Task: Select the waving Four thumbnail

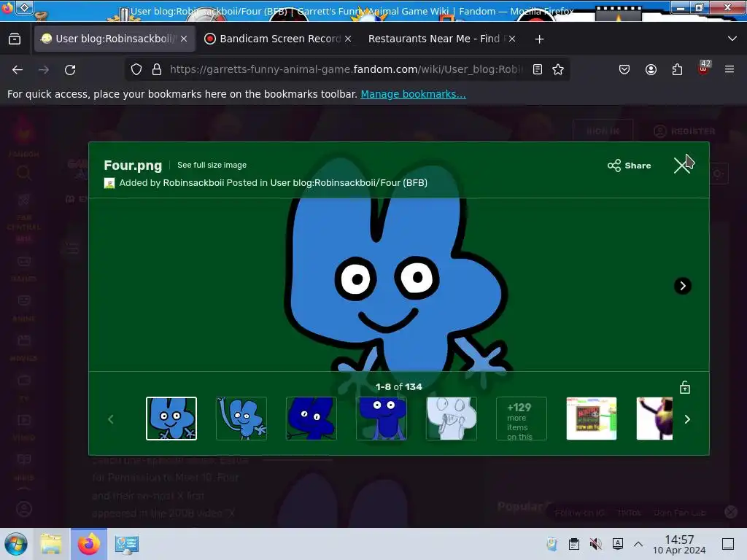Action: click(241, 419)
